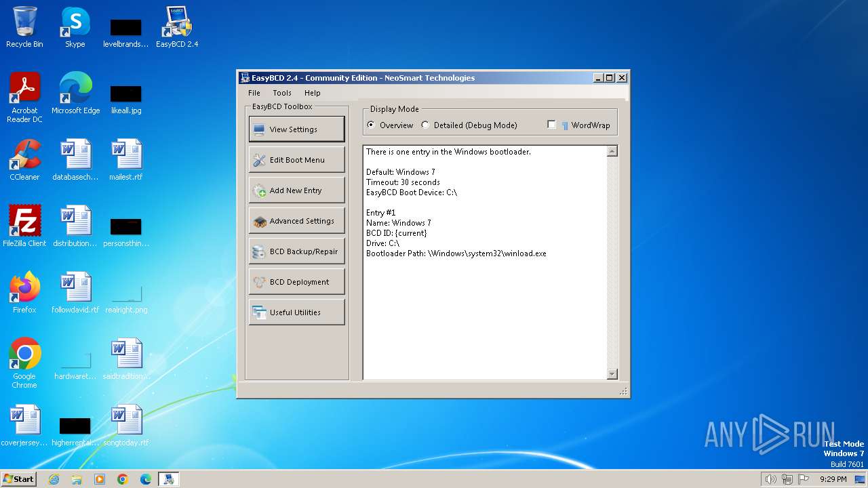Select the Firefox desktop shortcut
868x488 pixels.
click(24, 293)
